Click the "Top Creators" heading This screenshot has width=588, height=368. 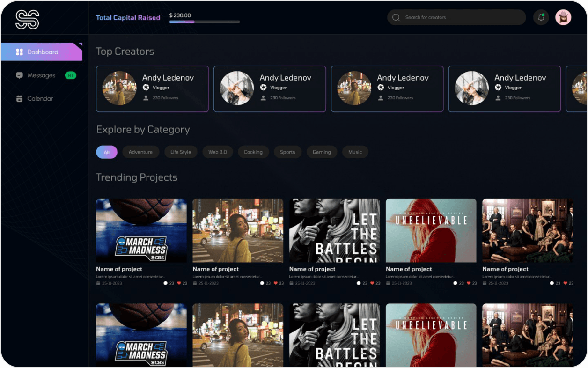[x=125, y=52]
